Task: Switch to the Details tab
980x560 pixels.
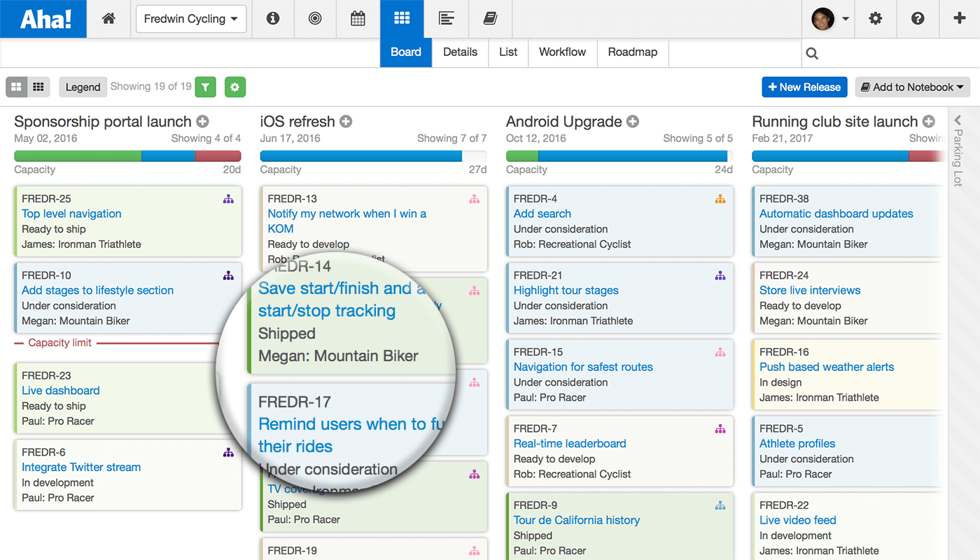Action: 460,52
